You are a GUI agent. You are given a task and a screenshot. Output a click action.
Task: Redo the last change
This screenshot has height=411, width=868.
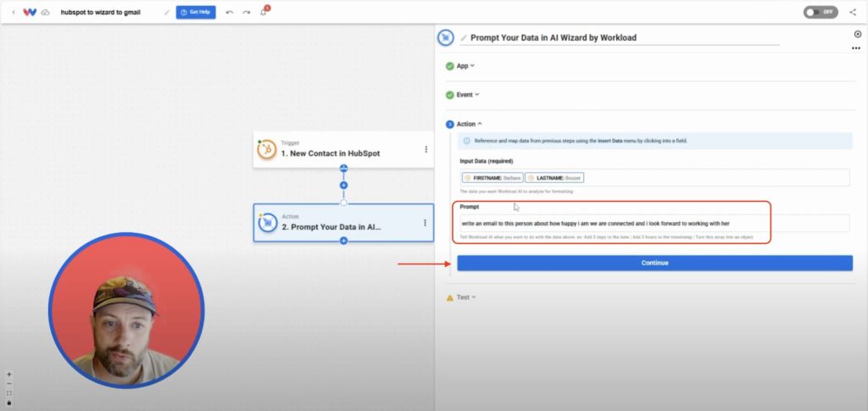tap(247, 12)
